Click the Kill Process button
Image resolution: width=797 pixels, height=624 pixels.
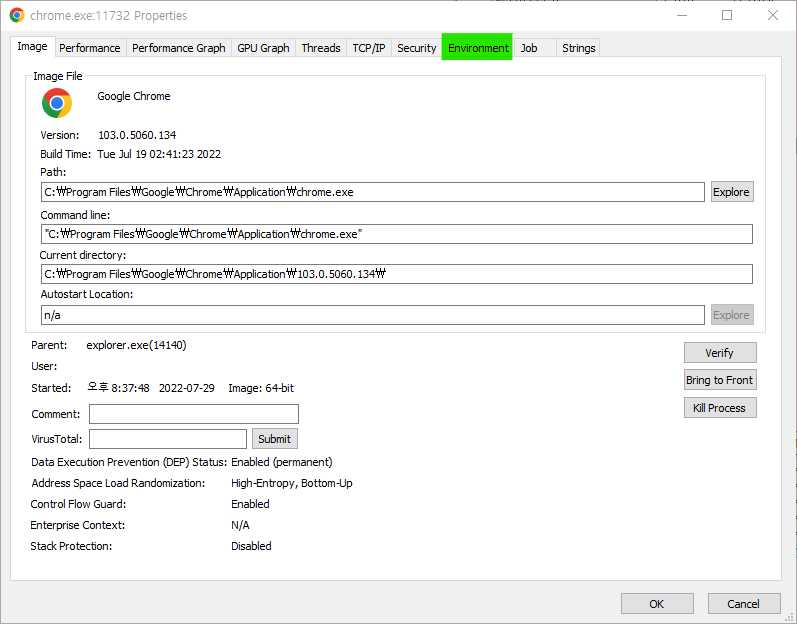tap(720, 408)
